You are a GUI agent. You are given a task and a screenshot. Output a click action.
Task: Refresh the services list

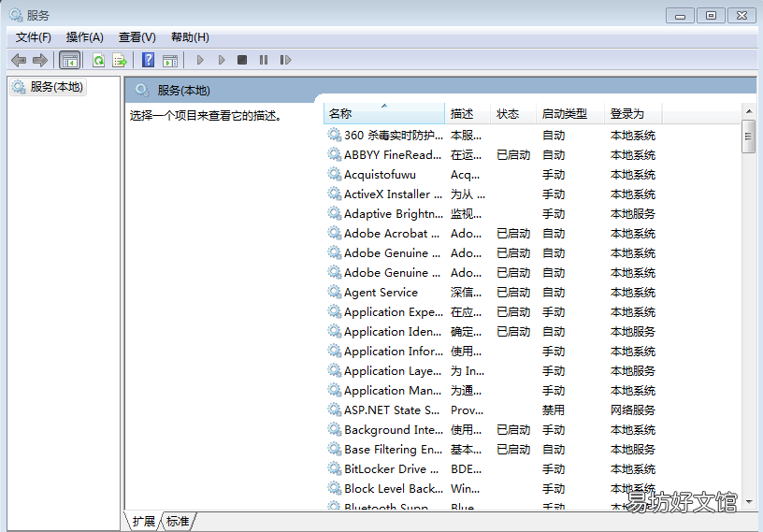99,61
